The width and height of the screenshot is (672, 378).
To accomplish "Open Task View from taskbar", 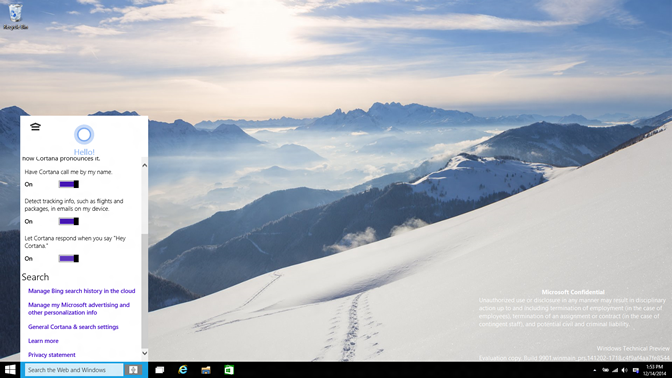I will click(x=160, y=369).
